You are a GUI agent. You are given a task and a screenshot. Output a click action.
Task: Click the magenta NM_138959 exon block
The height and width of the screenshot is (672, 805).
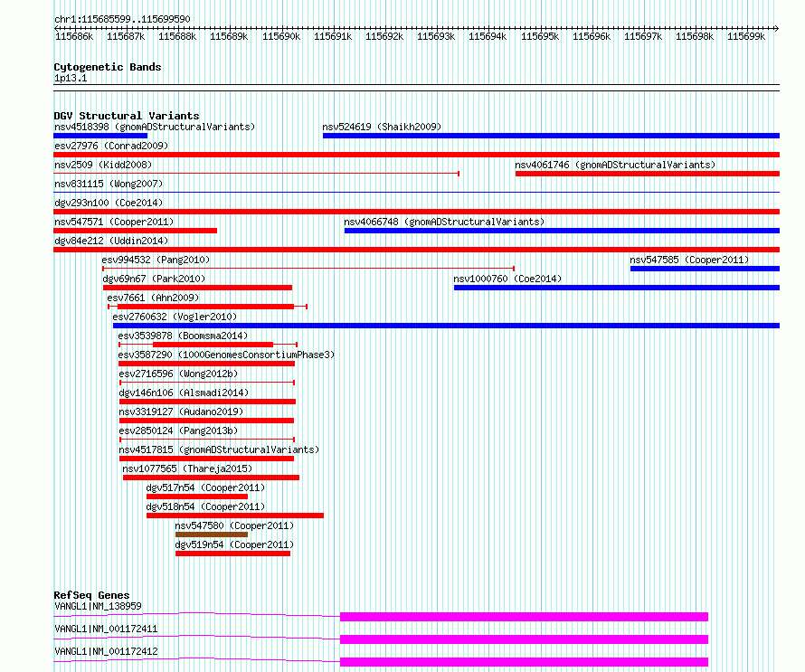524,617
